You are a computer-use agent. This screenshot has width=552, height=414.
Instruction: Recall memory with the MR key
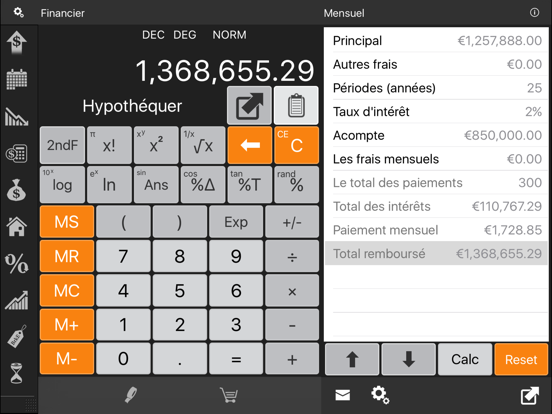[67, 256]
